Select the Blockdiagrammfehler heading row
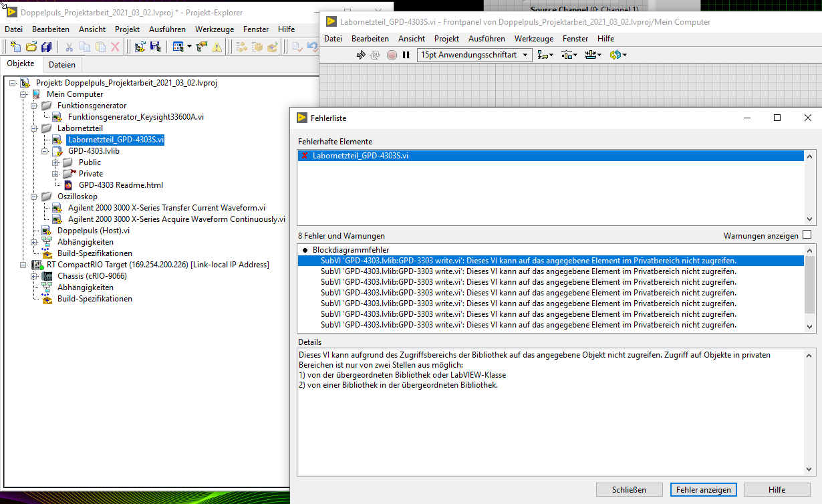The image size is (822, 504). point(551,249)
